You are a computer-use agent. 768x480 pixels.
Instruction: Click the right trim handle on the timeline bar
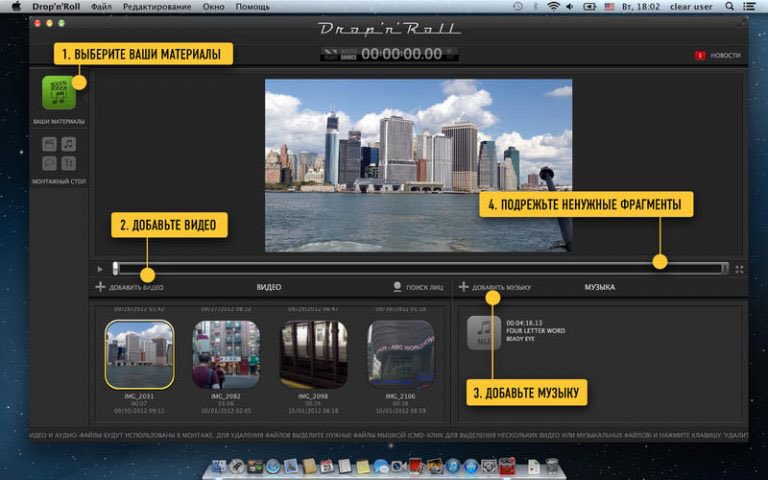click(x=724, y=268)
